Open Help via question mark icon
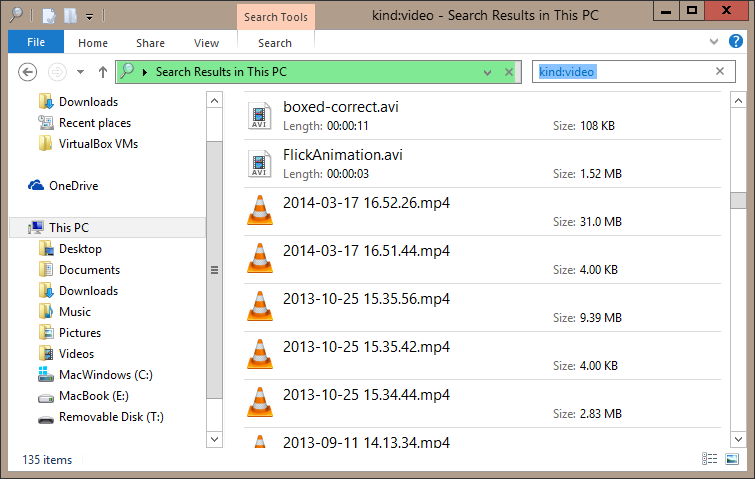Image resolution: width=755 pixels, height=479 pixels. coord(736,41)
